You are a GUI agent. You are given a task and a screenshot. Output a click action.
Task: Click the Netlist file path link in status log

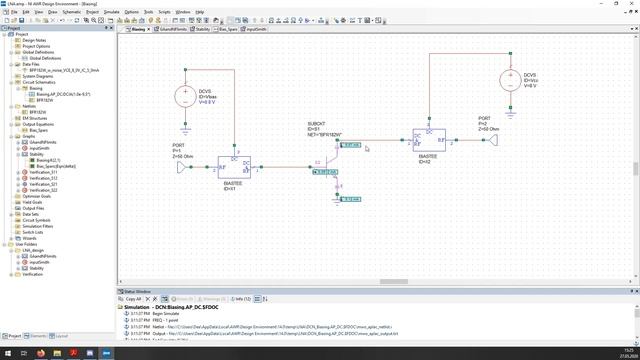280,327
